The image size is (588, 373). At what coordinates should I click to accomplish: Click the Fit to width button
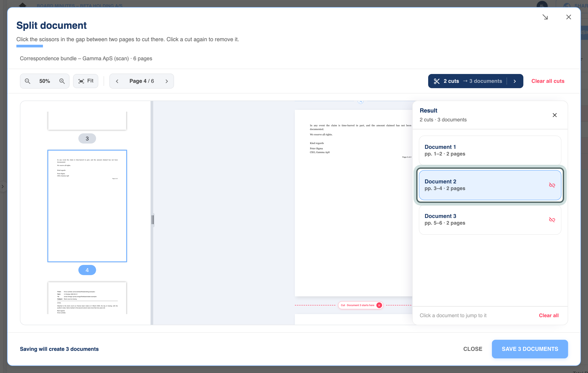pos(86,81)
